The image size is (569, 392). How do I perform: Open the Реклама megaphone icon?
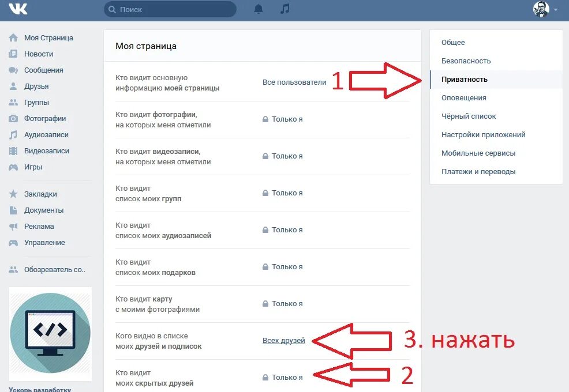click(x=13, y=227)
